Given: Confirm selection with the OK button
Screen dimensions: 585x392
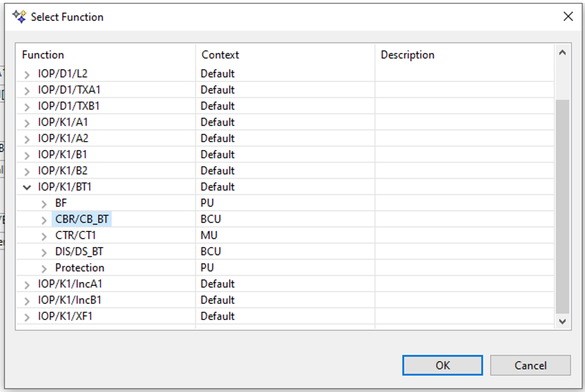Looking at the screenshot, I should (442, 366).
